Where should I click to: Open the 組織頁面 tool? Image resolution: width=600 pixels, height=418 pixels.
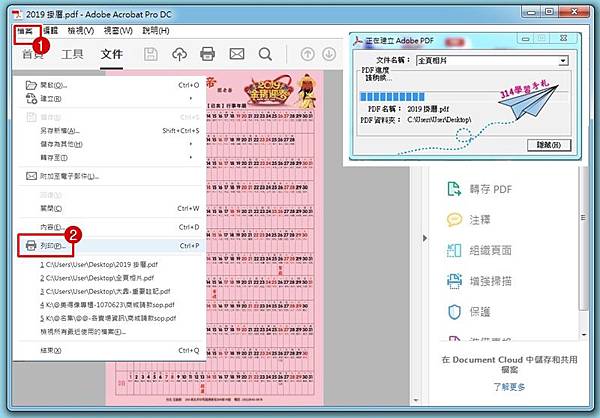click(480, 250)
